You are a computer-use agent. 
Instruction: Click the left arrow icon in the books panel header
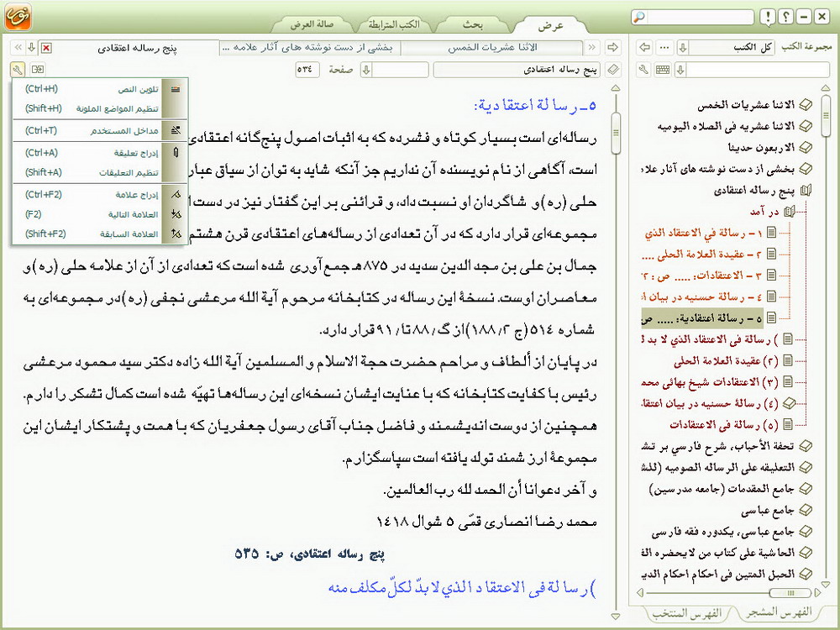click(x=644, y=48)
